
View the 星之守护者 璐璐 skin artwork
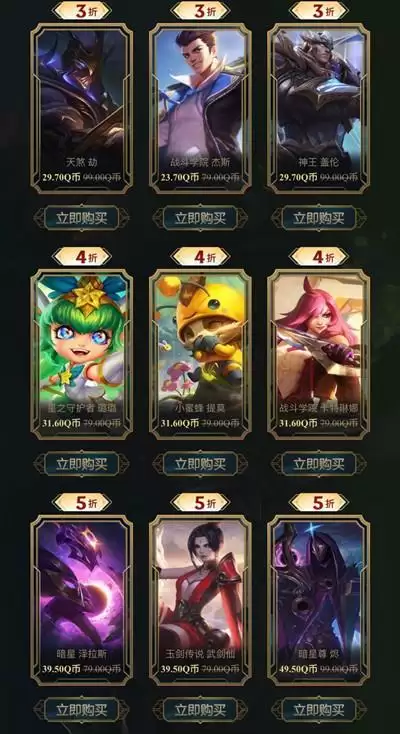(81, 354)
